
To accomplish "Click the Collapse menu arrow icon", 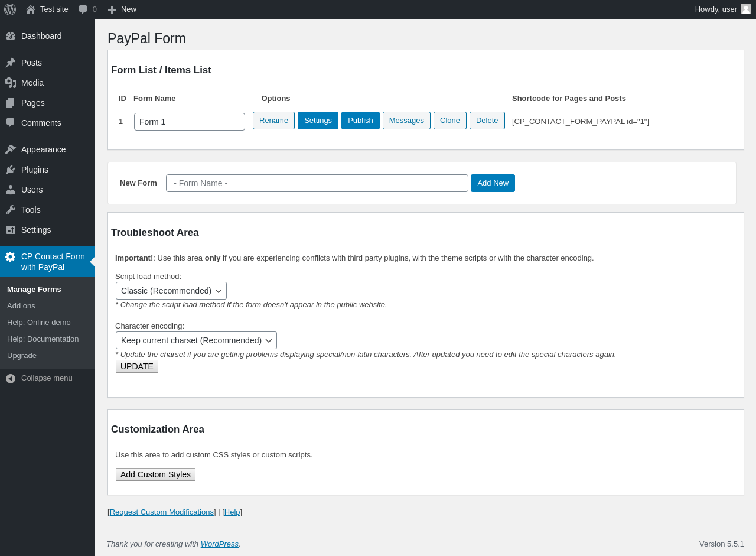I will (x=11, y=378).
